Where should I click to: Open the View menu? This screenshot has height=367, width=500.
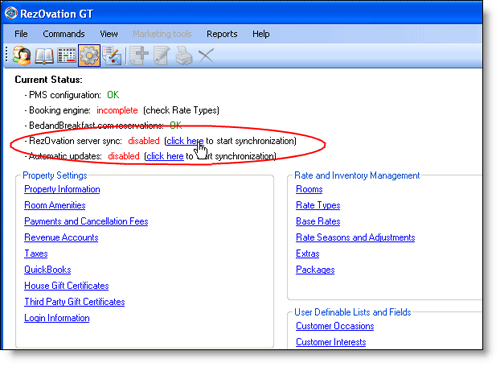(109, 34)
